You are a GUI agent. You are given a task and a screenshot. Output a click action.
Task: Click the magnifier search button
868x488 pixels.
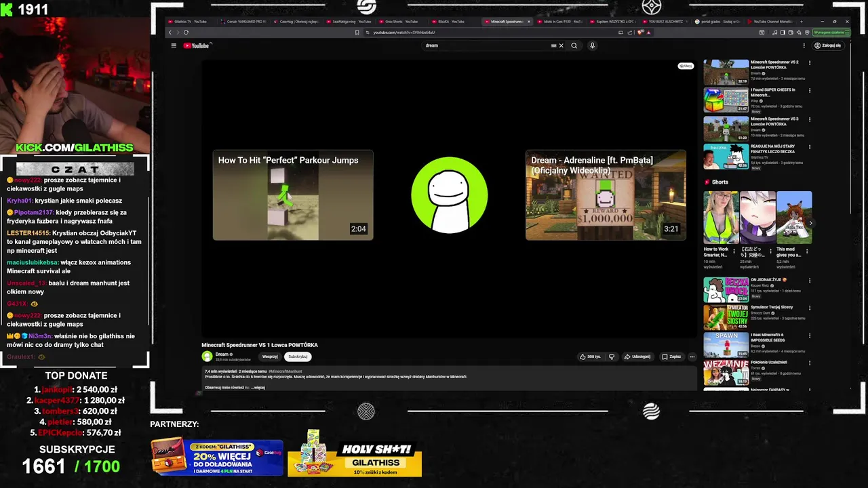point(574,45)
